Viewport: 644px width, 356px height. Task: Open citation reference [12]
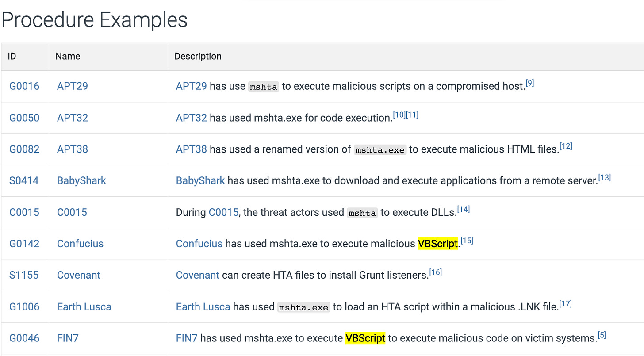[x=566, y=146]
